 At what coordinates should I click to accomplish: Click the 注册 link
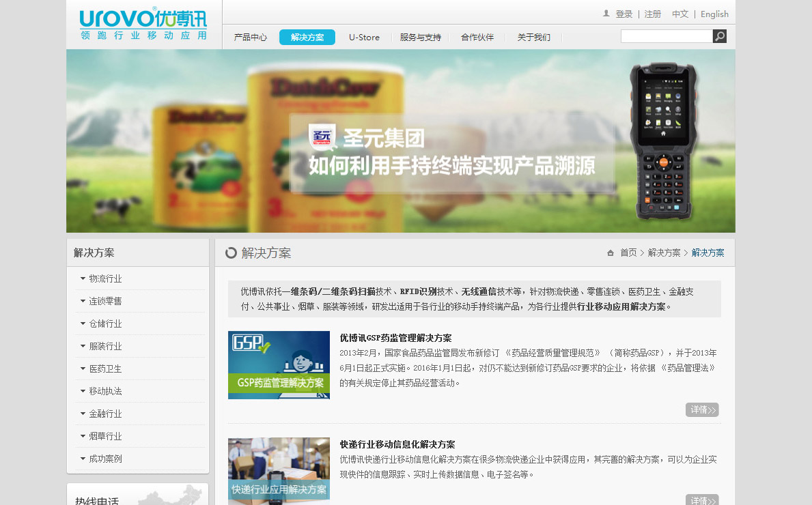653,14
